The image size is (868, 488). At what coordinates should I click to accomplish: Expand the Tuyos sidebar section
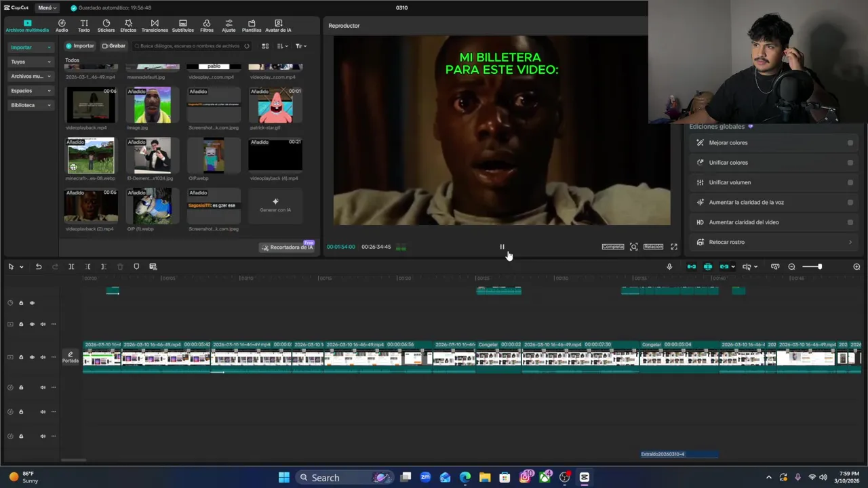tap(31, 62)
